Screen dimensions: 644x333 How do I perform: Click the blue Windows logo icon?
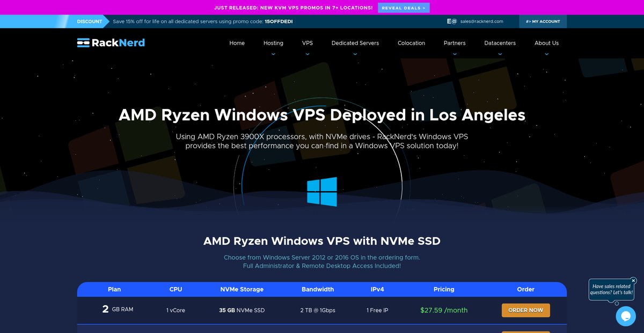point(322,192)
